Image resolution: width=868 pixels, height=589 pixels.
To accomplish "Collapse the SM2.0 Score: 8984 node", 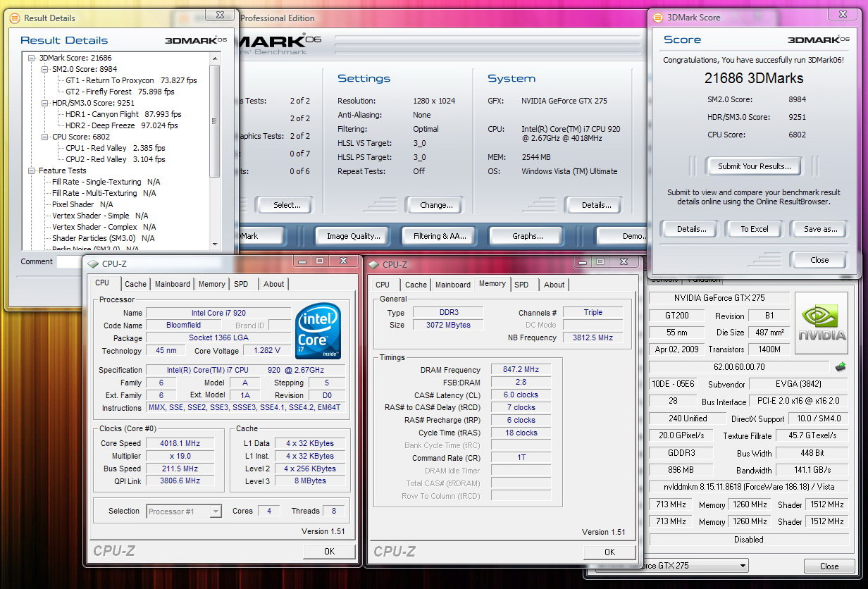I will pyautogui.click(x=44, y=69).
